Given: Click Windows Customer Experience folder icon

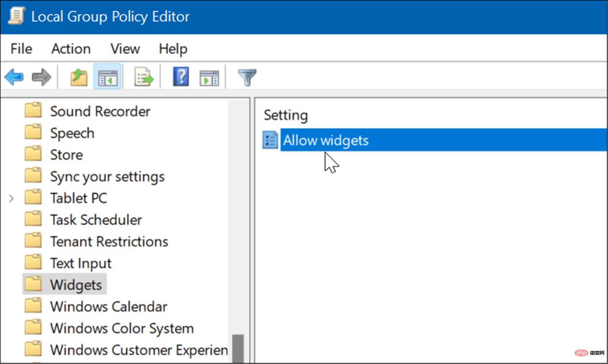Looking at the screenshot, I should tap(33, 349).
